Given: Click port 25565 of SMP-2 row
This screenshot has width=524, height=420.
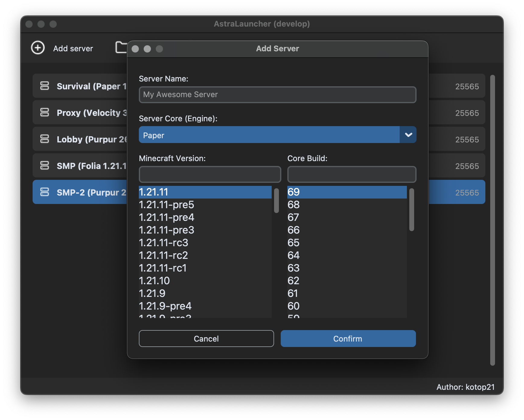Looking at the screenshot, I should point(467,193).
